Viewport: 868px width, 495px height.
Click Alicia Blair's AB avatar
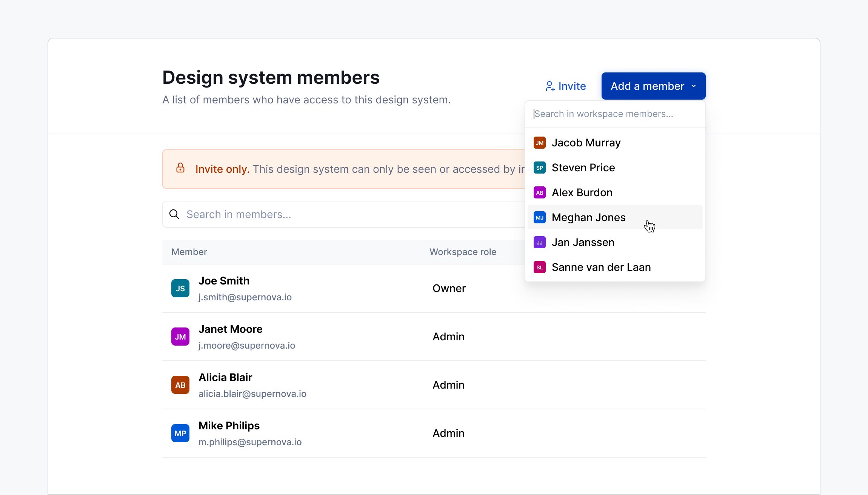pos(180,385)
